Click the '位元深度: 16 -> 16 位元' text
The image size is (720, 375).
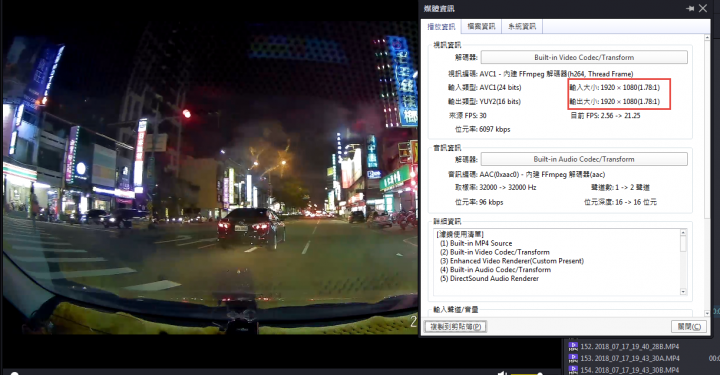tap(620, 202)
